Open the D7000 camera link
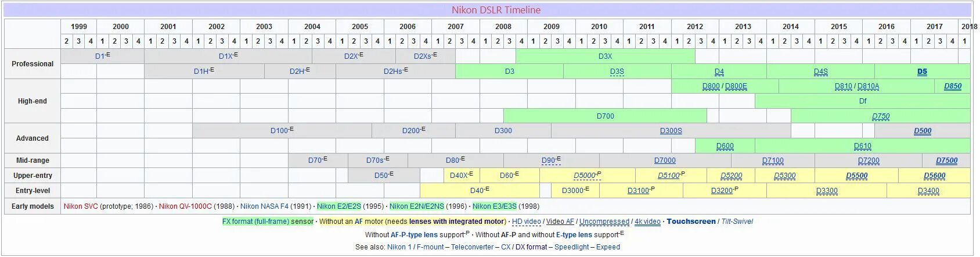Screen dimensions: 980x257 click(x=665, y=160)
